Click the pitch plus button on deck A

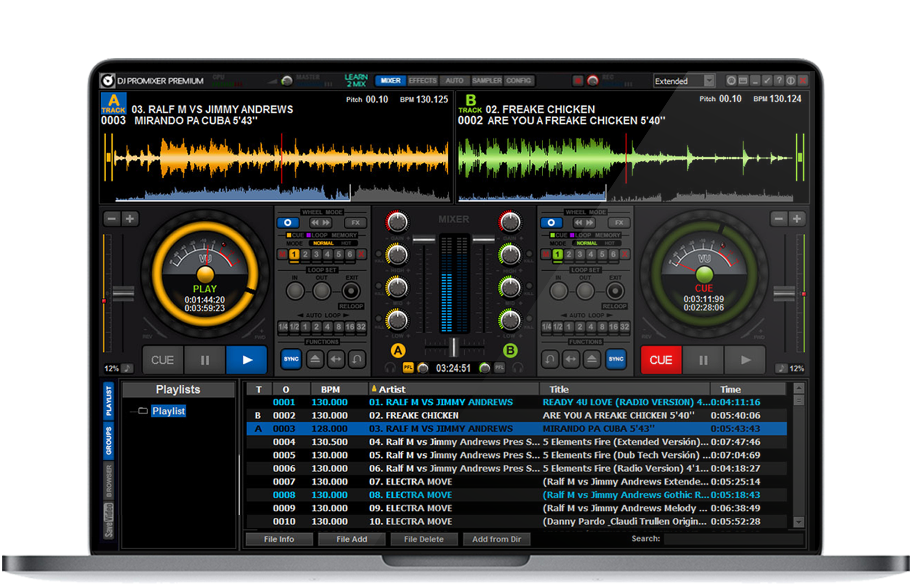click(130, 219)
